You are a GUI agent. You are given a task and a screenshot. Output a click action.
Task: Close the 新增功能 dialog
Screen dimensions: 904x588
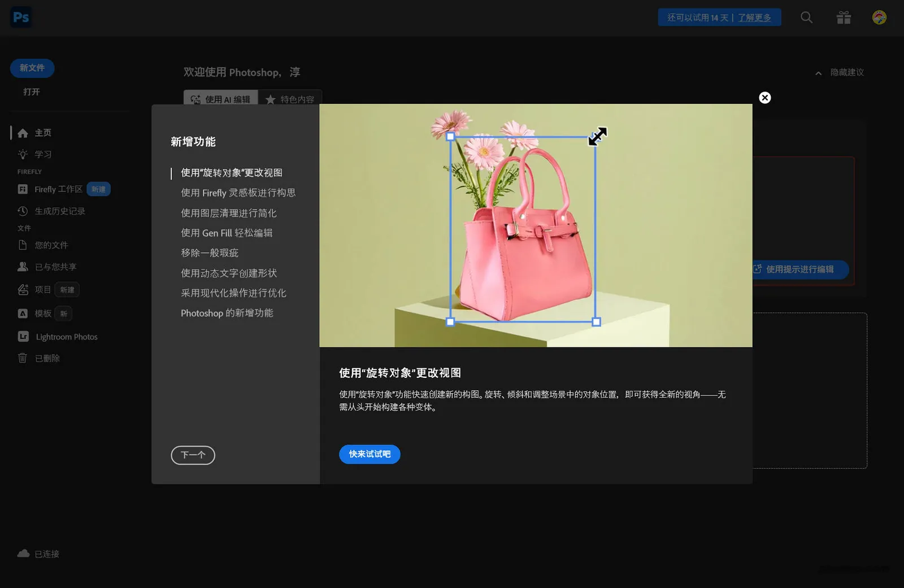(765, 98)
